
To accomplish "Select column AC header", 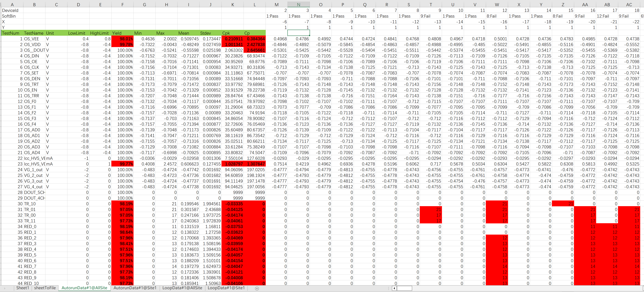I will [629, 4].
